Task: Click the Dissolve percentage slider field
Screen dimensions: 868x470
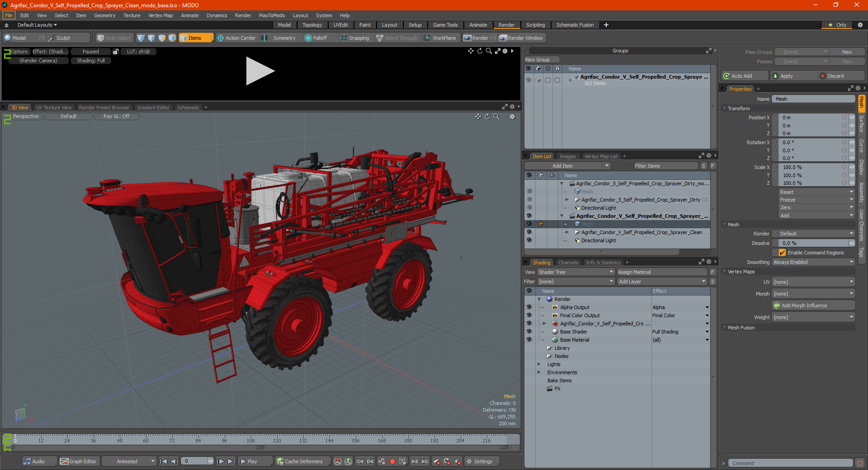Action: tap(813, 243)
